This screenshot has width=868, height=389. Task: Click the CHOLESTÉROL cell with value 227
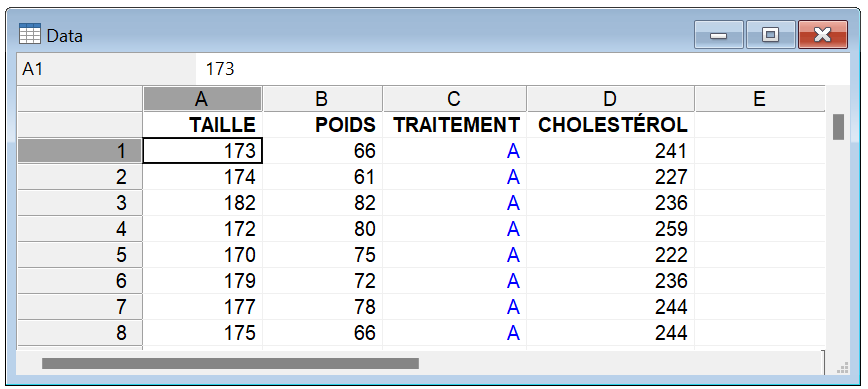click(x=611, y=177)
